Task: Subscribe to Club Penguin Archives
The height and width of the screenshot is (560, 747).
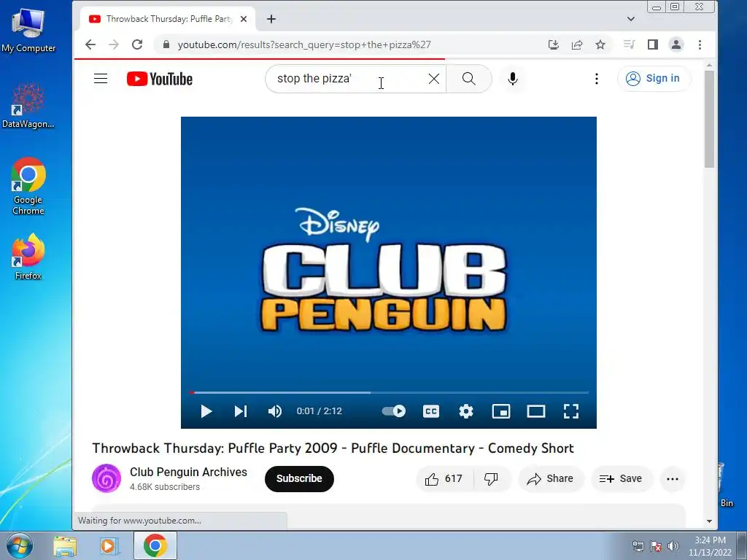Action: pyautogui.click(x=299, y=478)
